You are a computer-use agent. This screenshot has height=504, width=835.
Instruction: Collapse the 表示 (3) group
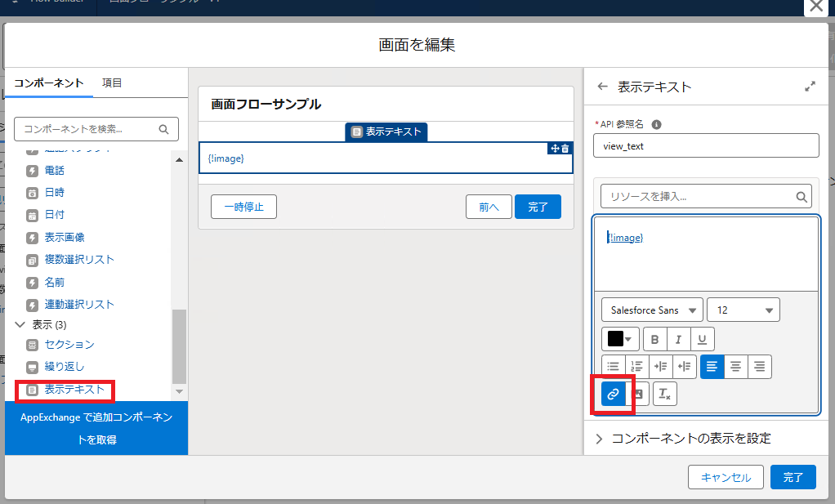click(20, 324)
